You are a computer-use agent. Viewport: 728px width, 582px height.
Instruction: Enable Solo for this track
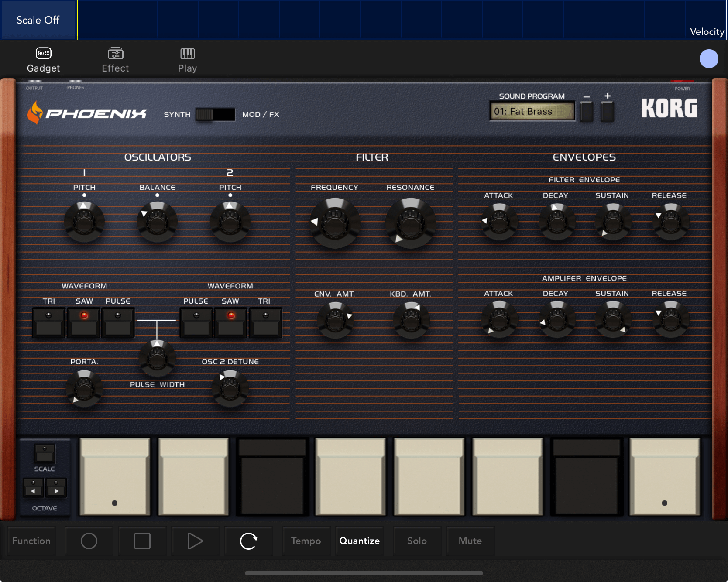coord(417,541)
